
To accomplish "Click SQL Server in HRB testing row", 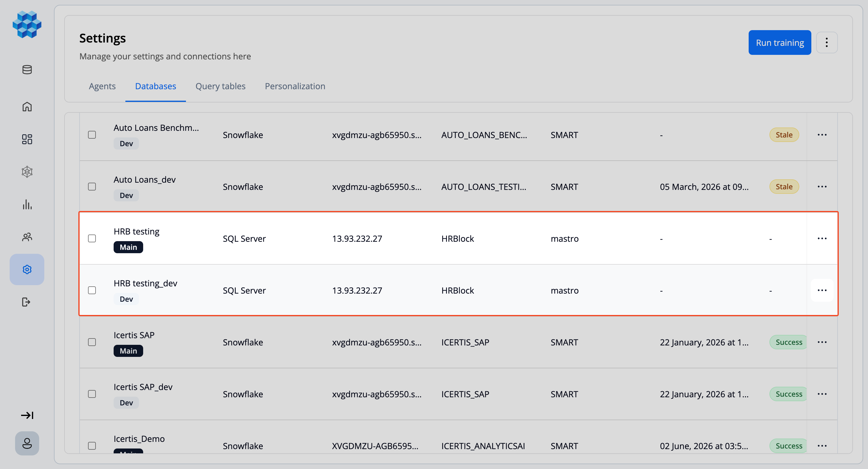I will click(244, 238).
